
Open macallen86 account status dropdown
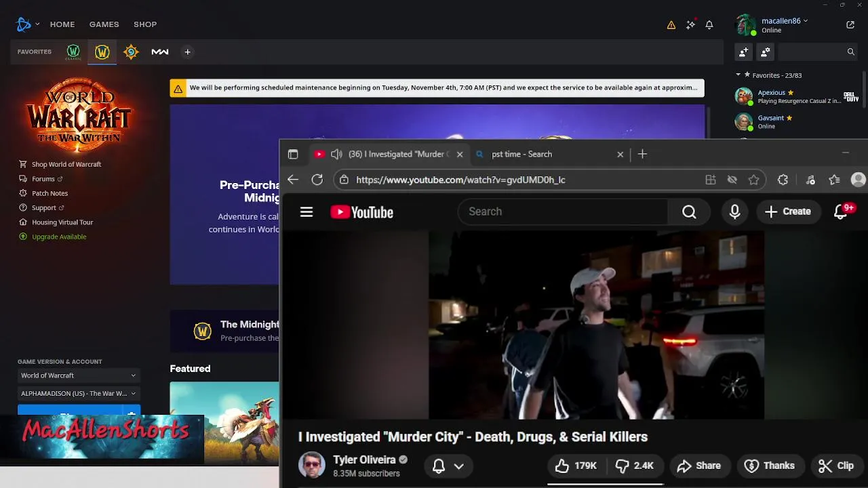pos(785,21)
